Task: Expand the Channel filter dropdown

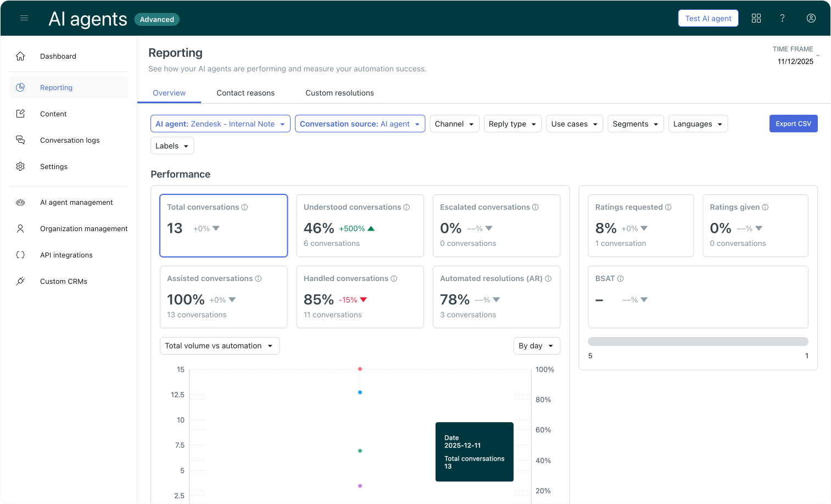Action: pyautogui.click(x=454, y=124)
